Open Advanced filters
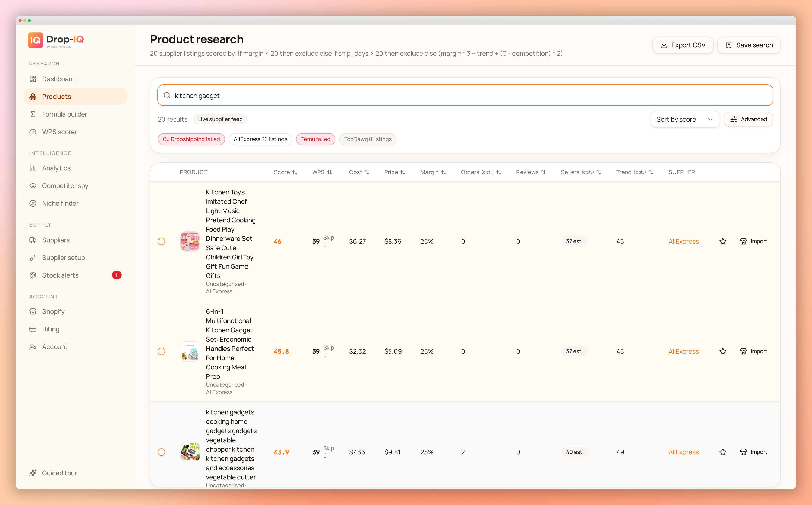 [748, 119]
